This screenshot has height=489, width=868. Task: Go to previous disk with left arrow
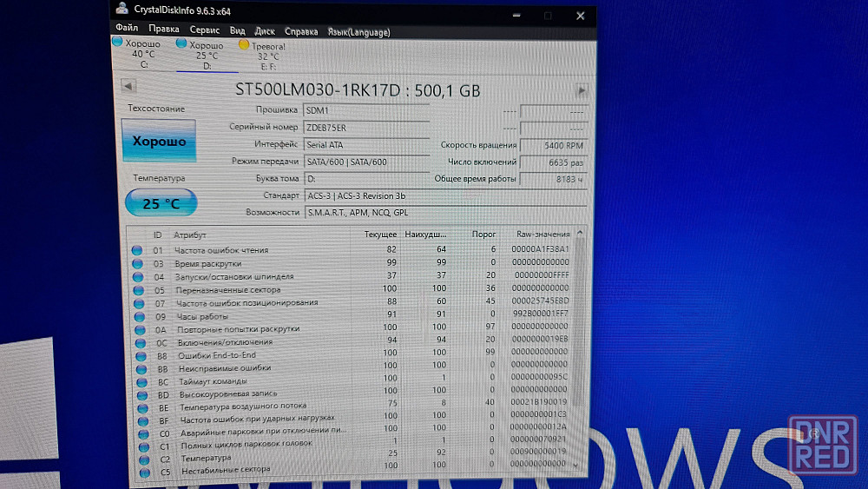point(128,86)
